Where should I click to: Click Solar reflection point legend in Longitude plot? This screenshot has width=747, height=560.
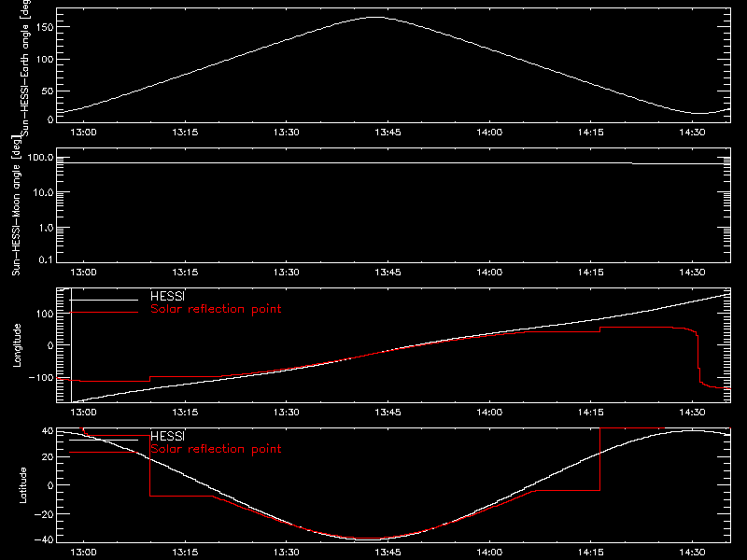[x=216, y=309]
